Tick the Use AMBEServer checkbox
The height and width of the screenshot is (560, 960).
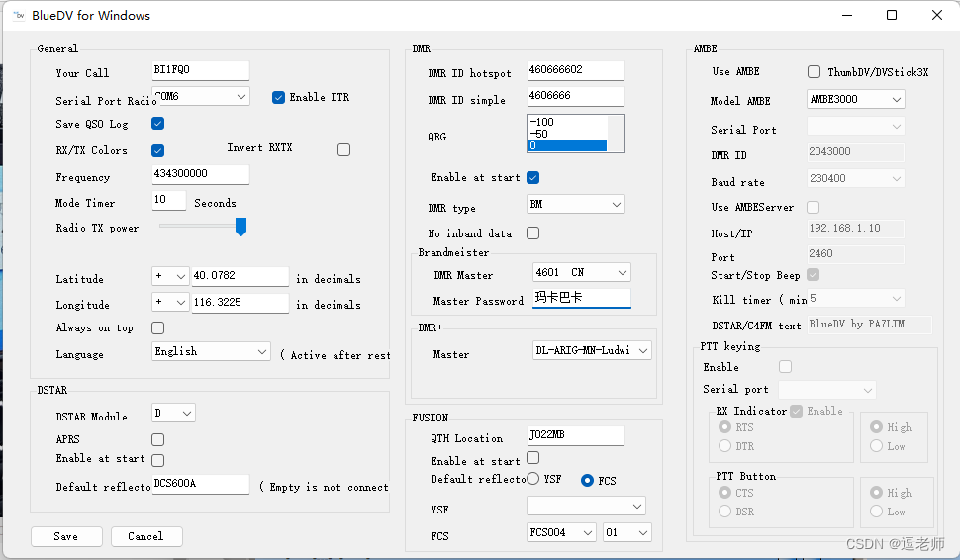(814, 208)
